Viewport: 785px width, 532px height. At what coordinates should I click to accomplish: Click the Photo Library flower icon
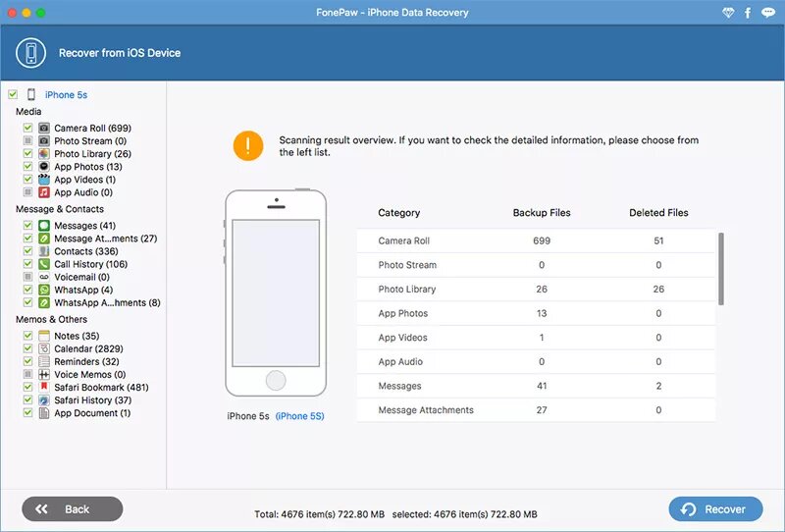click(44, 154)
